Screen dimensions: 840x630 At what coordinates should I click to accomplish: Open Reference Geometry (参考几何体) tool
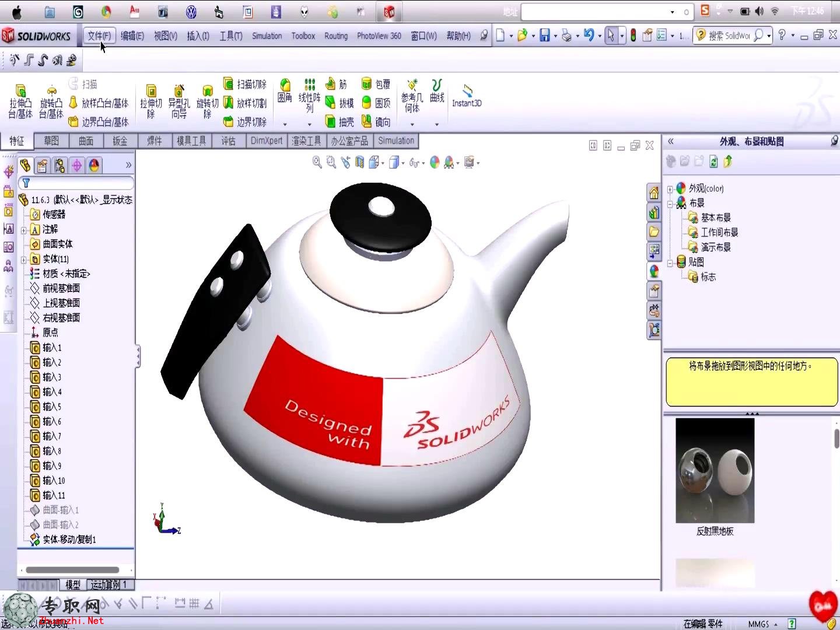[x=412, y=96]
